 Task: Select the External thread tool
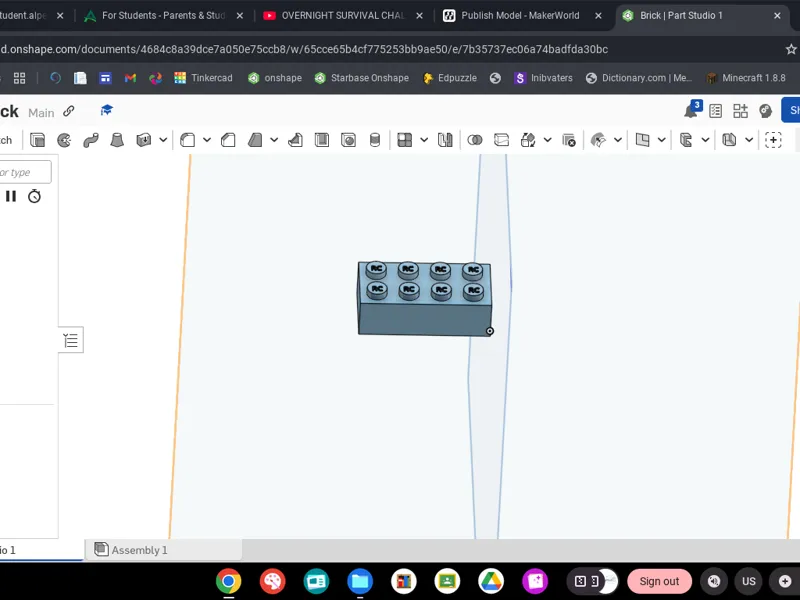(x=375, y=140)
